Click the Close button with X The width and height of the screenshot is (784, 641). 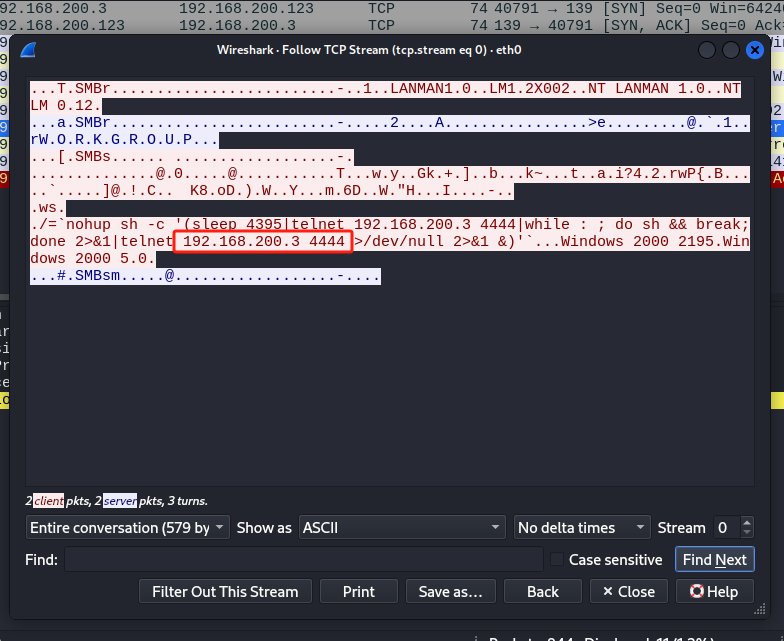[x=628, y=592]
